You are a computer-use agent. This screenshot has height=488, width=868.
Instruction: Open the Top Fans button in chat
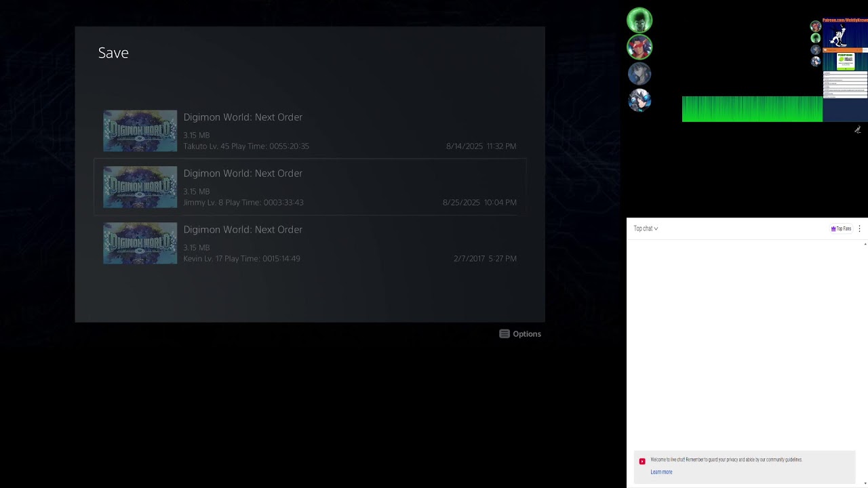(841, 228)
